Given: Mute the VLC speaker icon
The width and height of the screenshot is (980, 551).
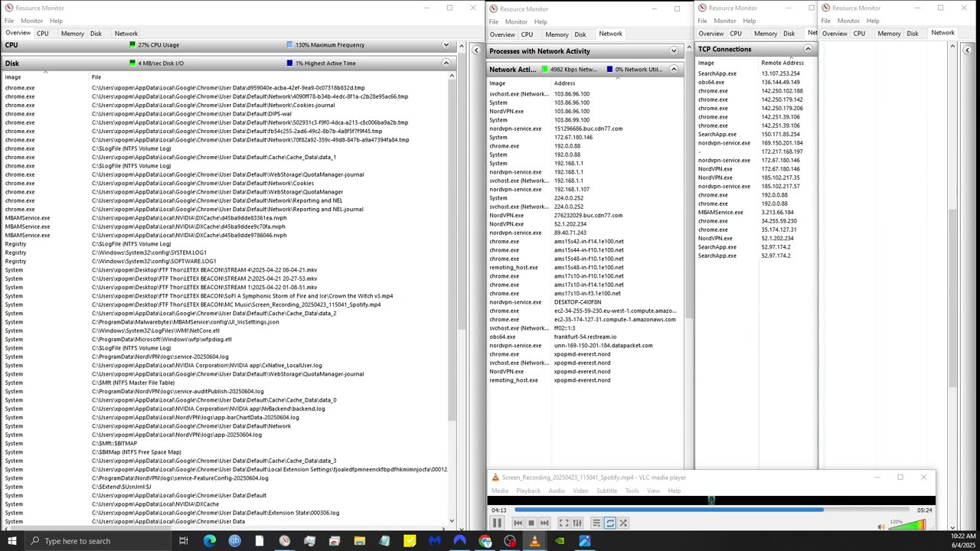Looking at the screenshot, I should tap(881, 526).
